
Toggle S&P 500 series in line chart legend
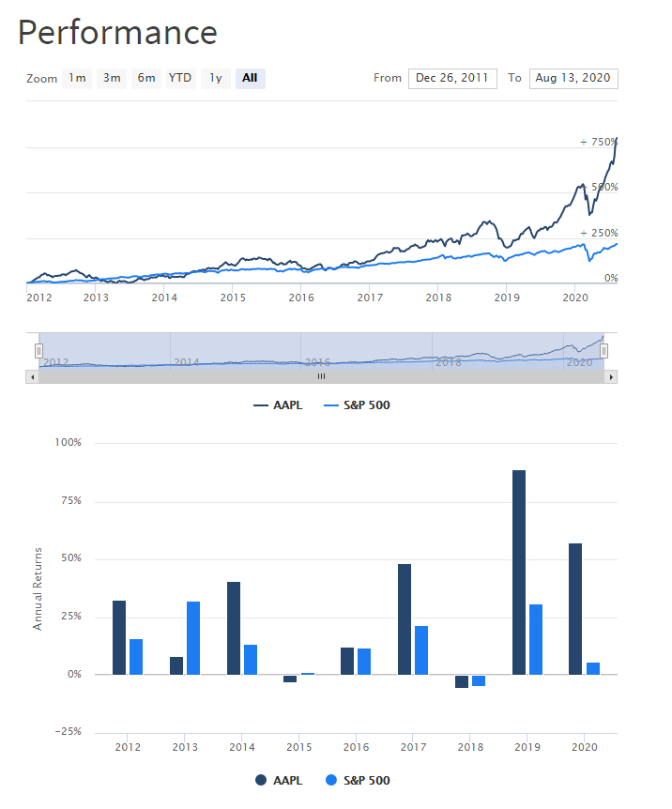click(x=357, y=405)
